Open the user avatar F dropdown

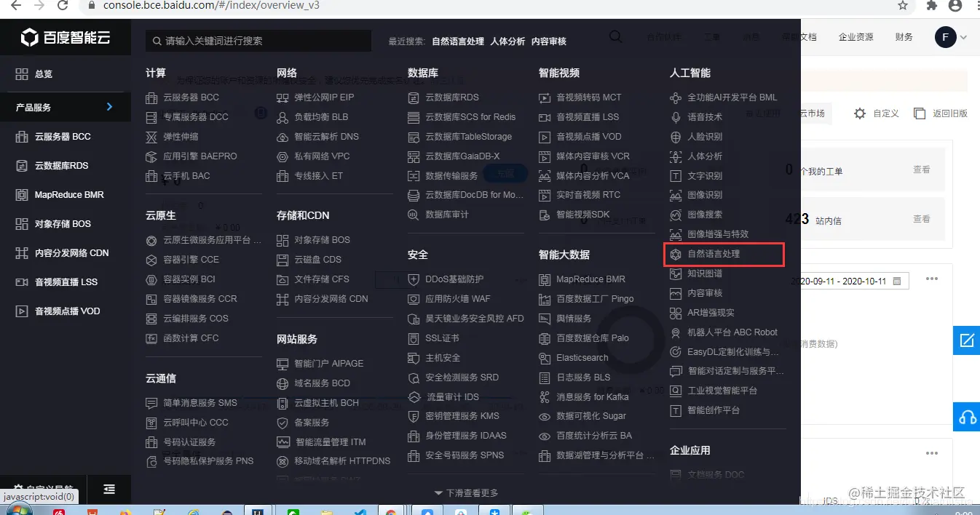coord(951,37)
